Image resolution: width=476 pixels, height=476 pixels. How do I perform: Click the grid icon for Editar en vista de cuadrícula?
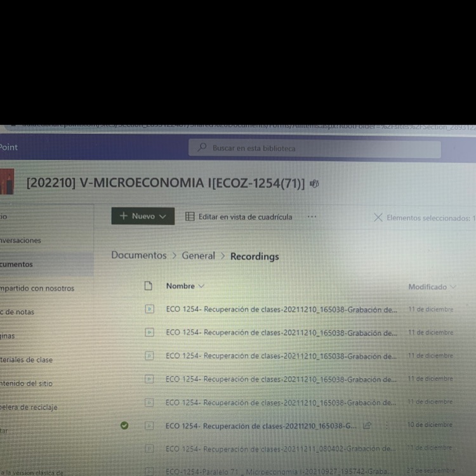click(x=190, y=216)
